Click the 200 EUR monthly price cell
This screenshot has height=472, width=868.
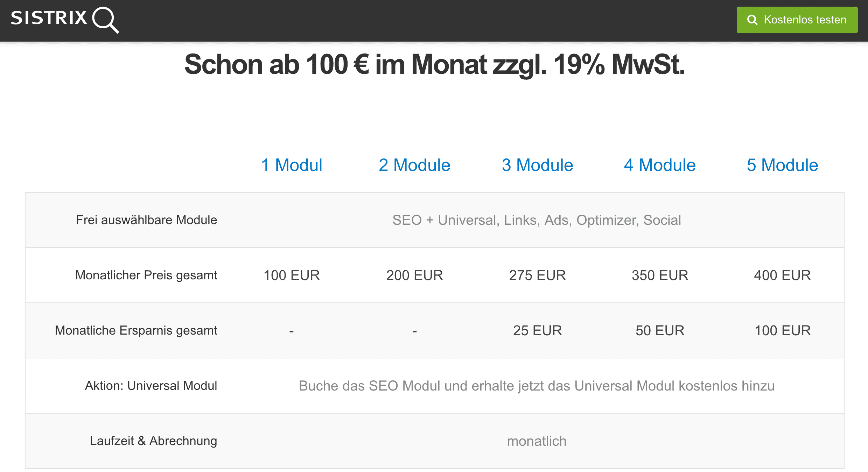[414, 275]
